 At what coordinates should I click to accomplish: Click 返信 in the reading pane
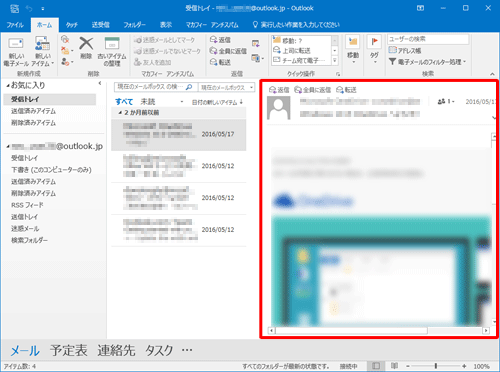tap(279, 90)
